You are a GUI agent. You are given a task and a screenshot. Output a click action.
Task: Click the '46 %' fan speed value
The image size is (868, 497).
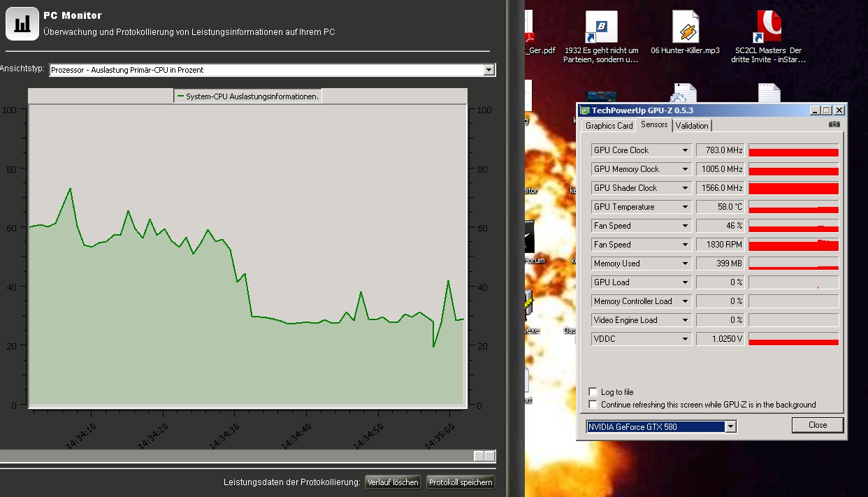pyautogui.click(x=721, y=226)
